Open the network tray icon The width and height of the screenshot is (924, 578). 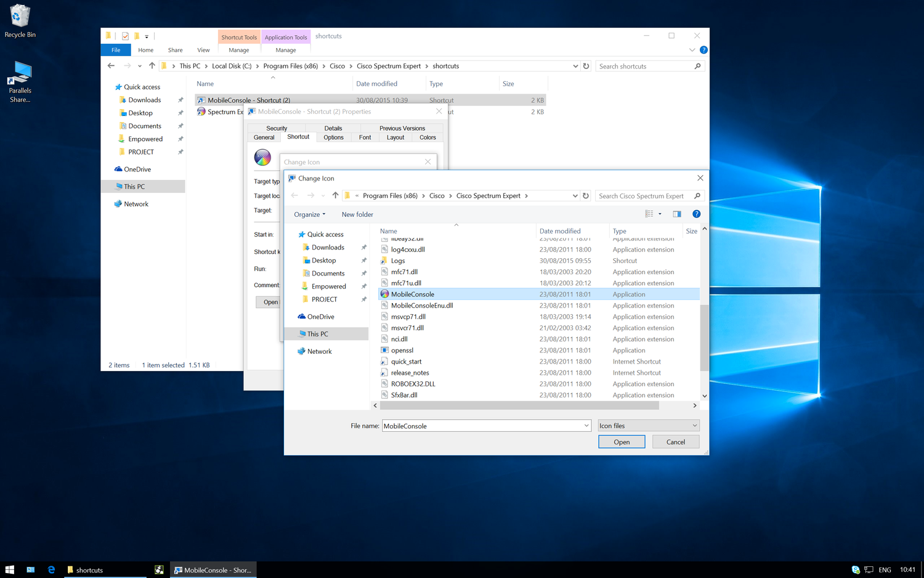(x=869, y=570)
